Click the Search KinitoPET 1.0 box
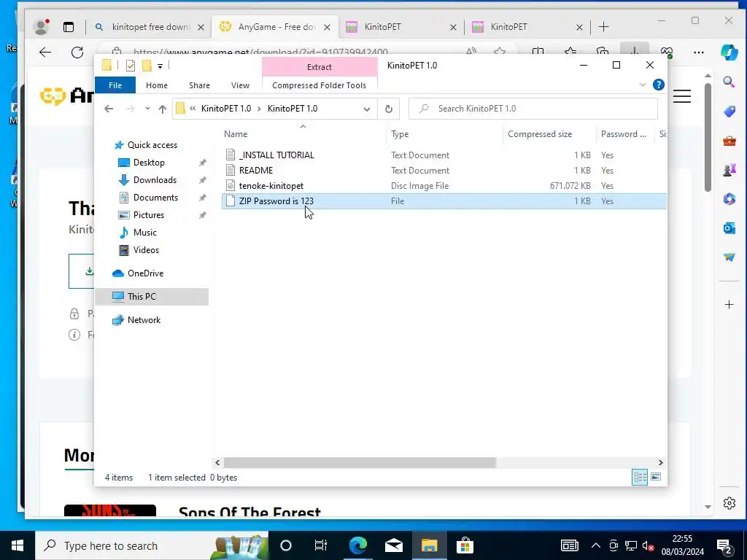This screenshot has height=560, width=747. 533,109
